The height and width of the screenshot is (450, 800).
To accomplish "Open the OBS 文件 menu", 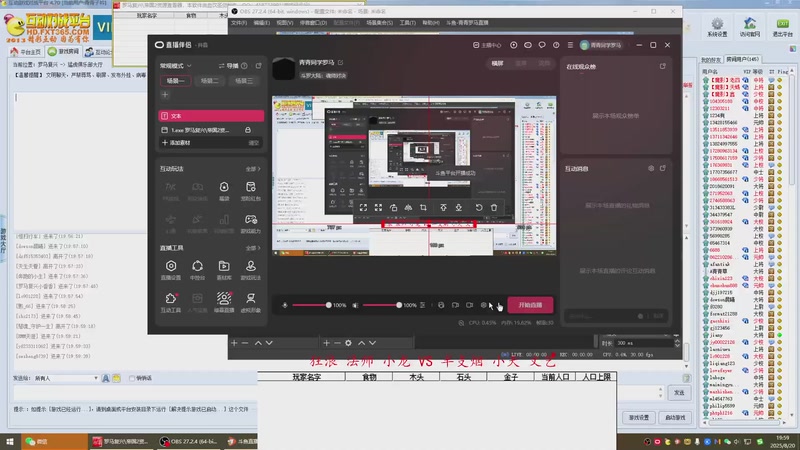I will click(x=239, y=23).
